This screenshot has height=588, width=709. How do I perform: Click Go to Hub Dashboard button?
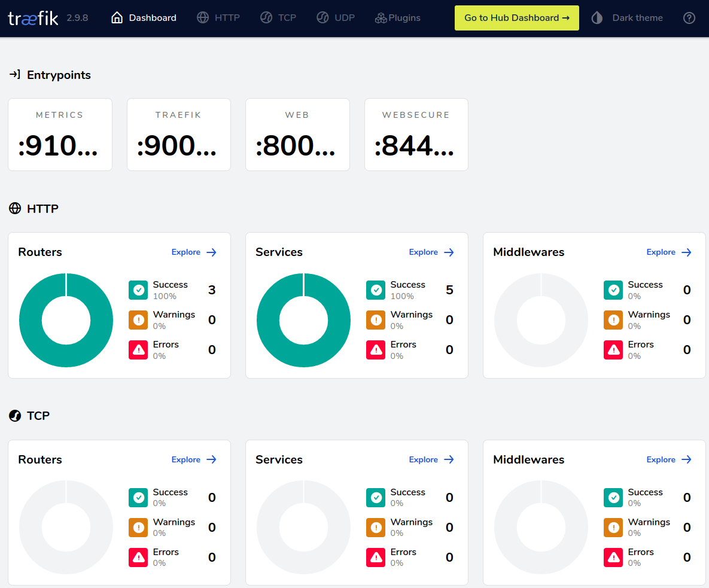(x=517, y=18)
